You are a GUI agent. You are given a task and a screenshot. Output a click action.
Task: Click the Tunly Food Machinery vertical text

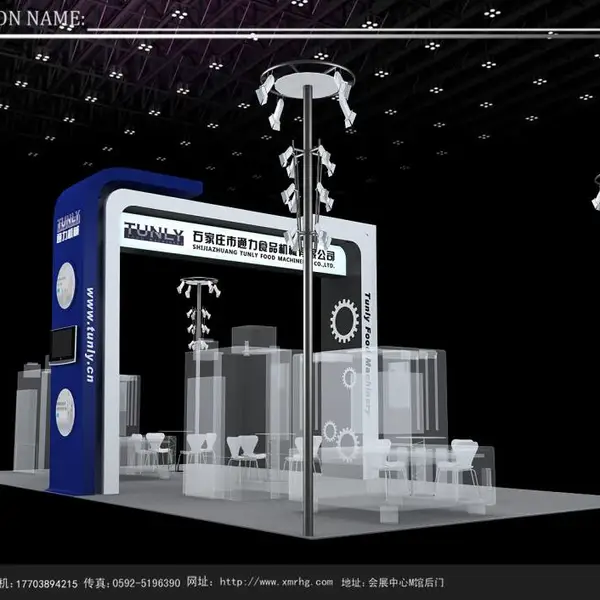[x=367, y=353]
